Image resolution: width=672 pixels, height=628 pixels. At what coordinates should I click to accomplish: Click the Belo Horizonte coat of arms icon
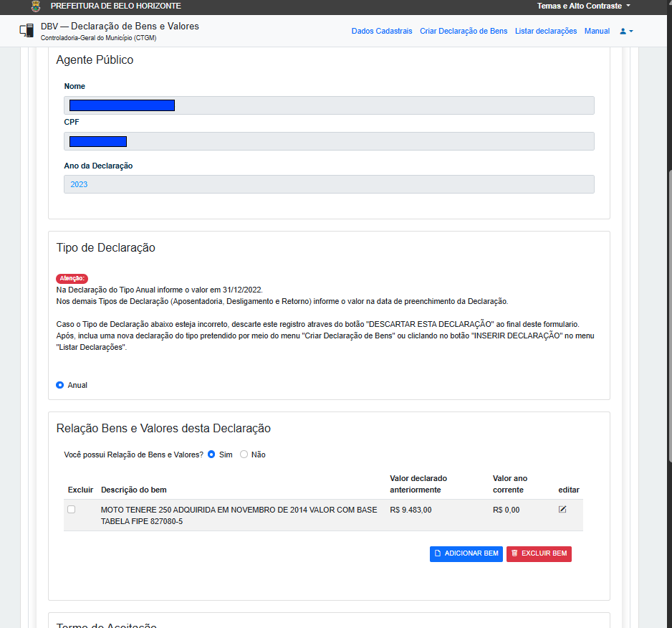tap(36, 6)
